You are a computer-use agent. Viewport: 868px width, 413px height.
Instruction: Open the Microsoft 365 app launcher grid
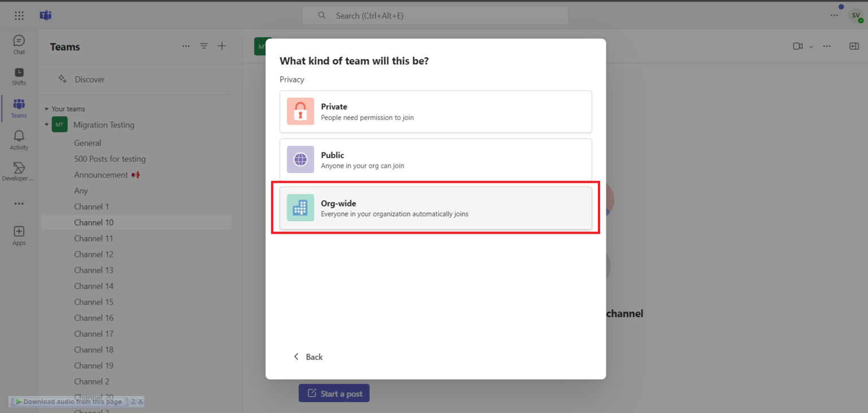point(19,15)
